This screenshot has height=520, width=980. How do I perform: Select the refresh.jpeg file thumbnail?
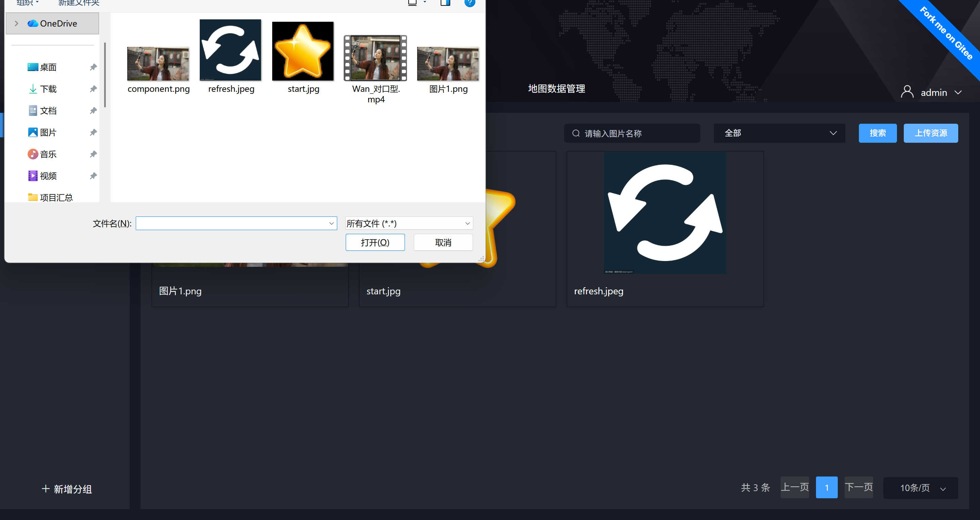[230, 50]
